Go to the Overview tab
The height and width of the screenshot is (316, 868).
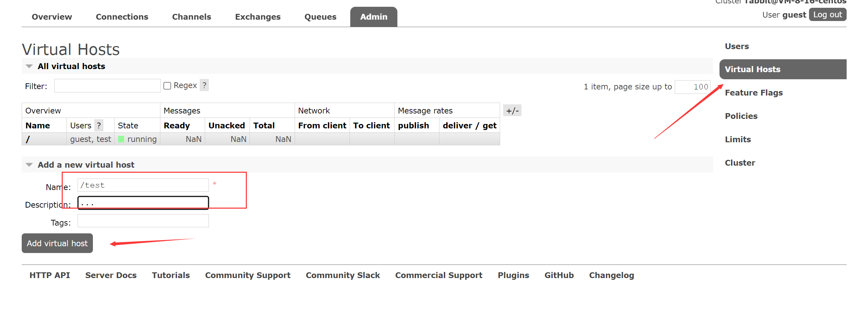click(52, 17)
